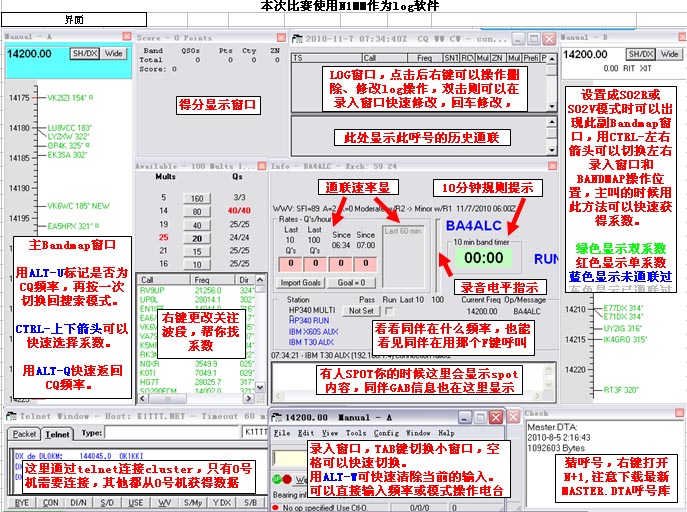Open the Tools menu in entry window
Image resolution: width=687 pixels, height=512 pixels.
pyautogui.click(x=356, y=433)
